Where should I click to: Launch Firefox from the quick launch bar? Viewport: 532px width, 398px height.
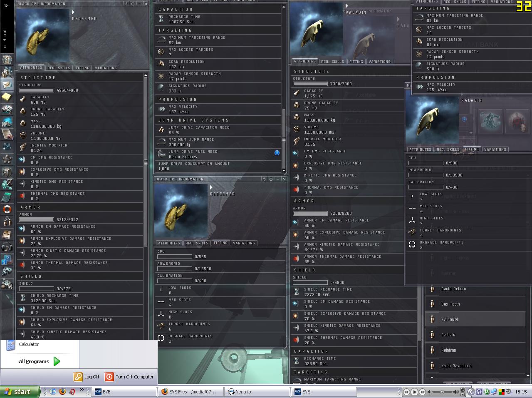pos(62,392)
